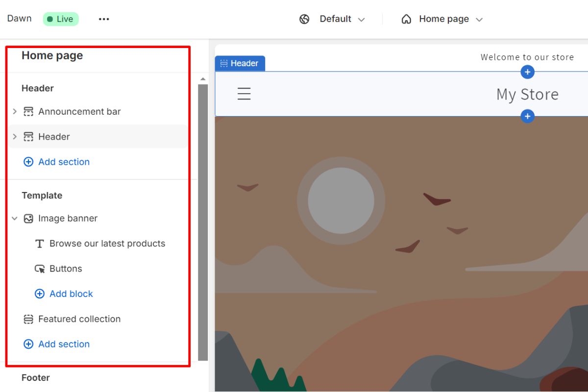This screenshot has height=392, width=588.
Task: Click Add section under Template group
Action: [x=63, y=344]
